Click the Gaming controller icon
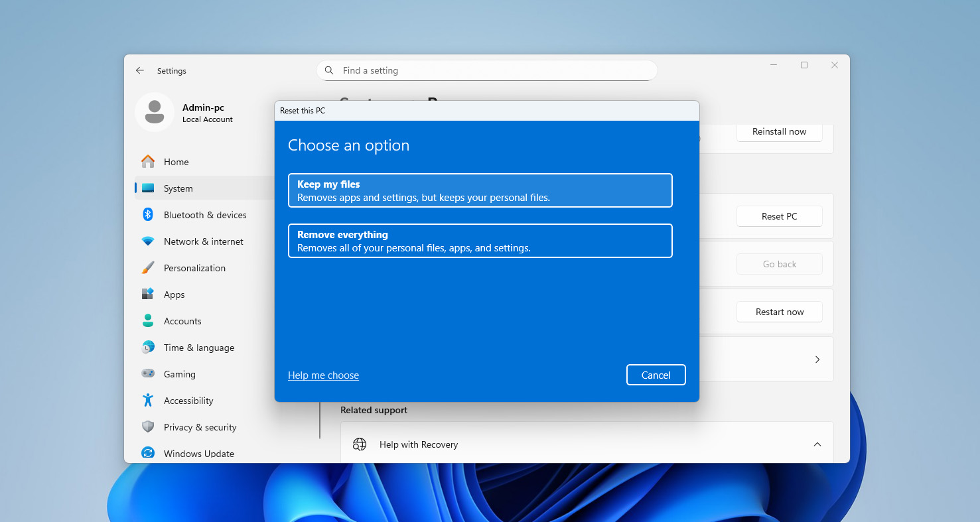 click(x=148, y=374)
